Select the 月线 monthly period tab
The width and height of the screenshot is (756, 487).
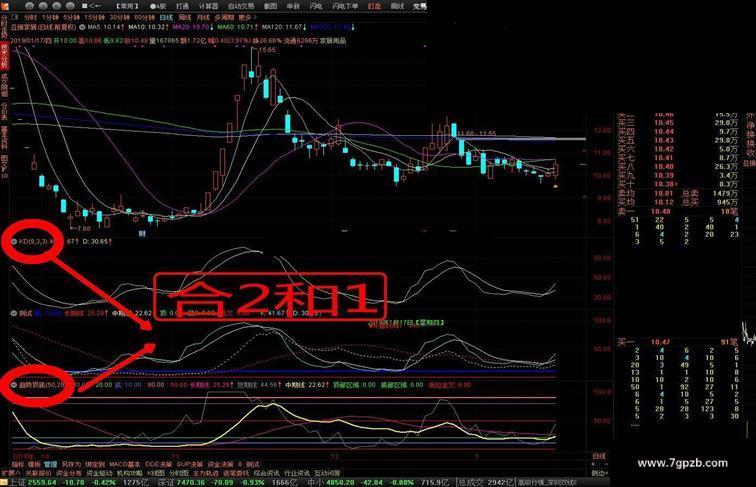[x=203, y=17]
